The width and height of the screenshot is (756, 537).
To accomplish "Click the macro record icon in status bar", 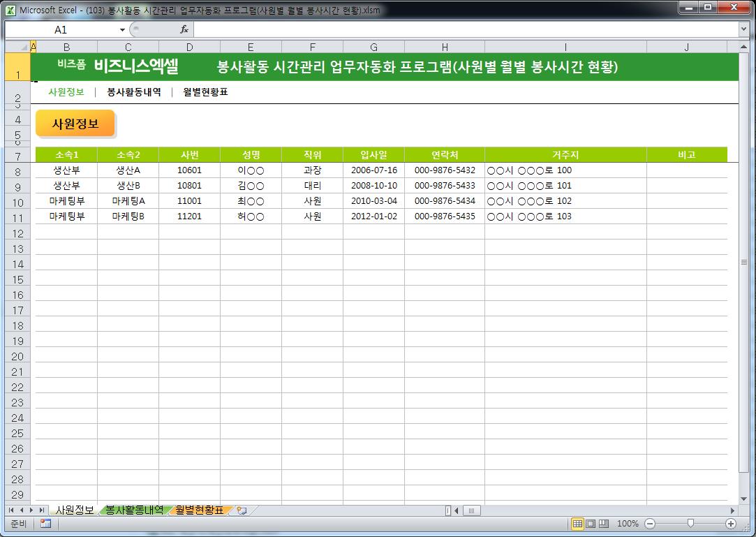I will pyautogui.click(x=45, y=524).
